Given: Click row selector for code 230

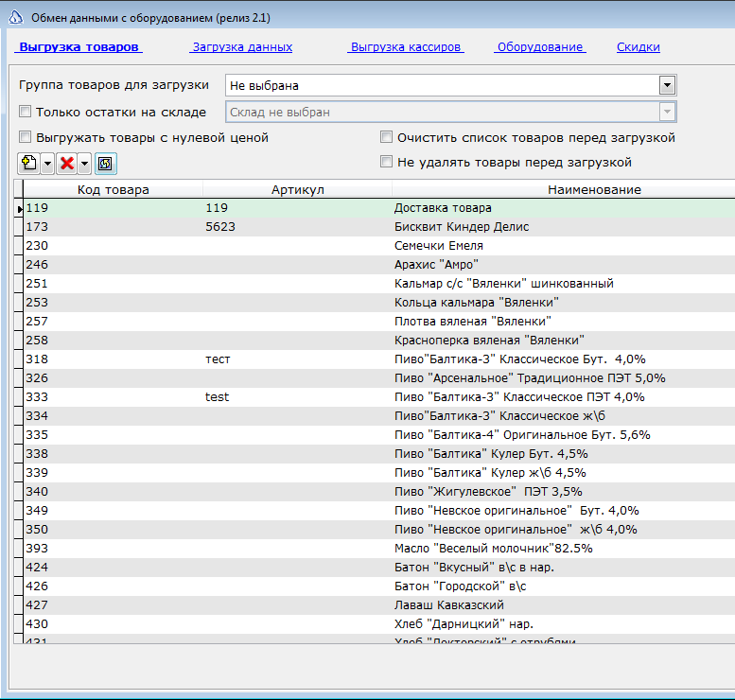Looking at the screenshot, I should pos(18,246).
